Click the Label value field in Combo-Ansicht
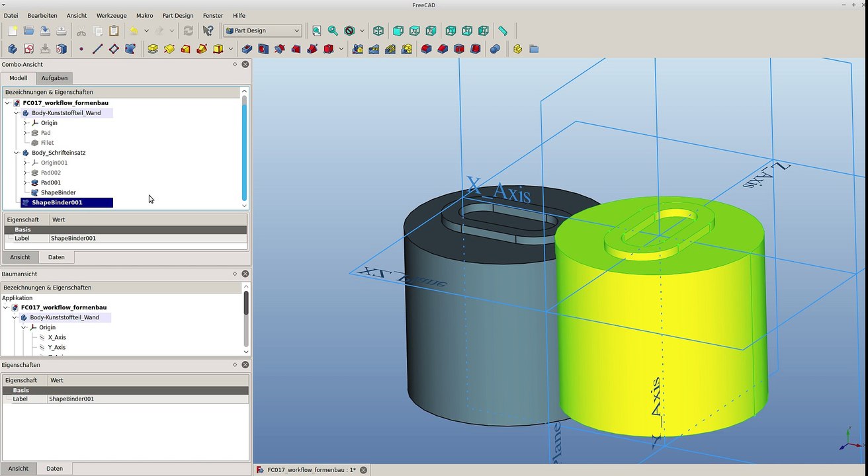Screen dimensions: 868x476 [x=148, y=238]
